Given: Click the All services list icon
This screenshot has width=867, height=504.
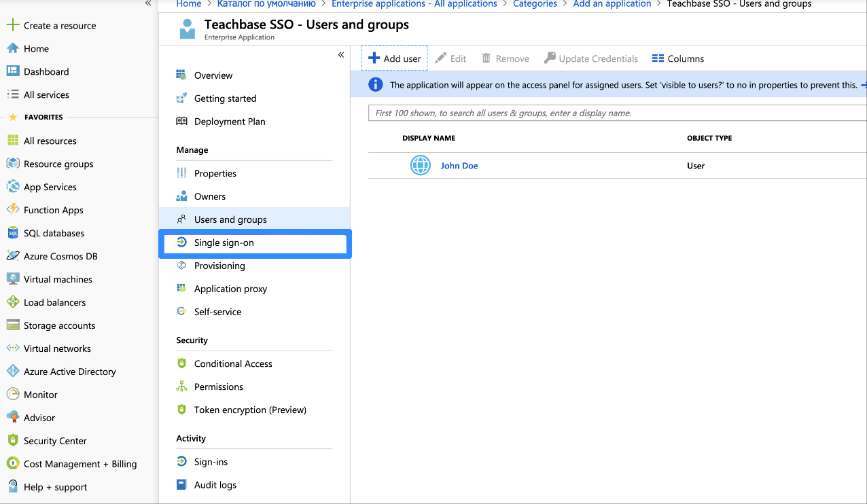Looking at the screenshot, I should (12, 94).
